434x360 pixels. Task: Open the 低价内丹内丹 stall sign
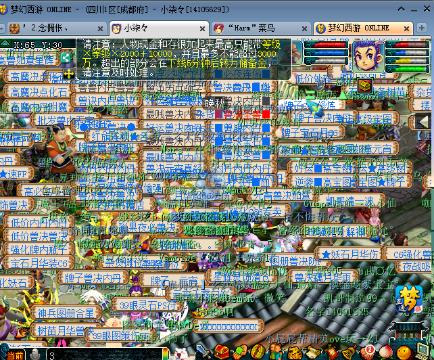point(39,222)
